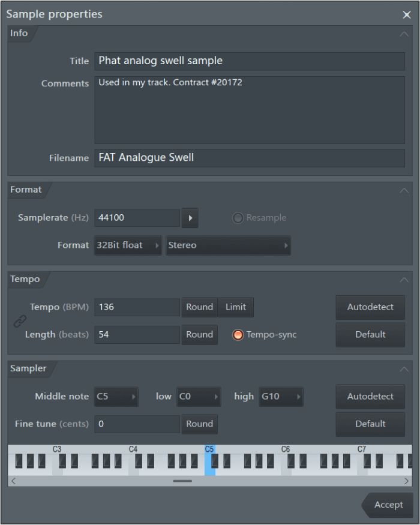Click the right scroll arrow under the keyboard
Image resolution: width=420 pixels, height=525 pixels.
coord(407,481)
